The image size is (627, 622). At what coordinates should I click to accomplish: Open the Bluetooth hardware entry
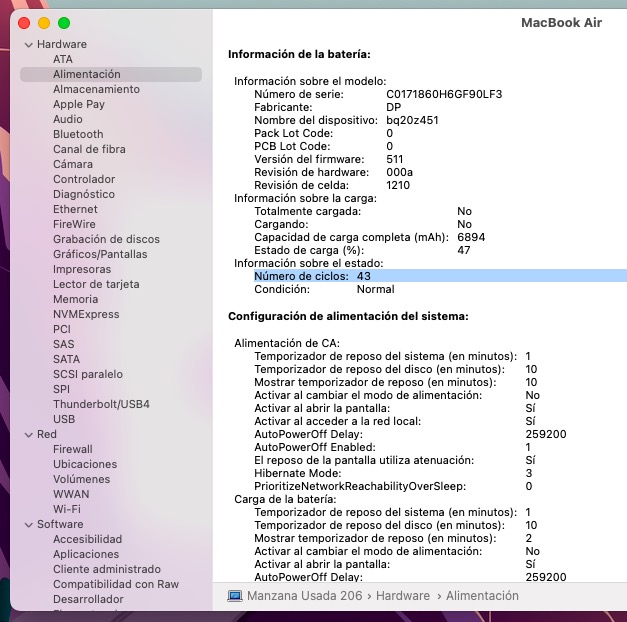[78, 134]
